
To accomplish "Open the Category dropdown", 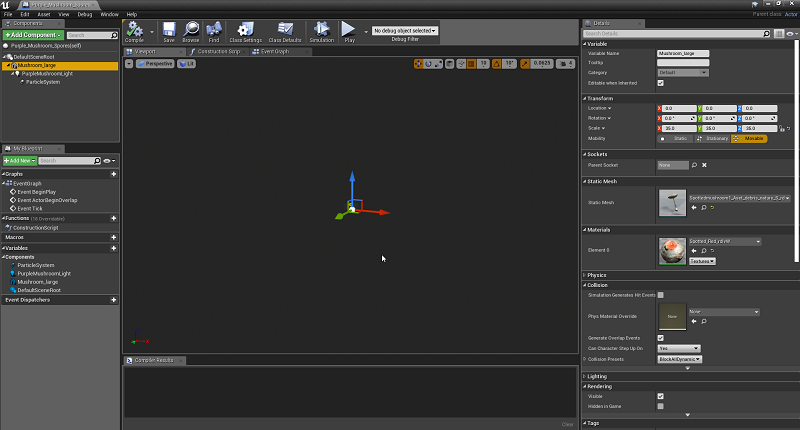I will tap(683, 72).
